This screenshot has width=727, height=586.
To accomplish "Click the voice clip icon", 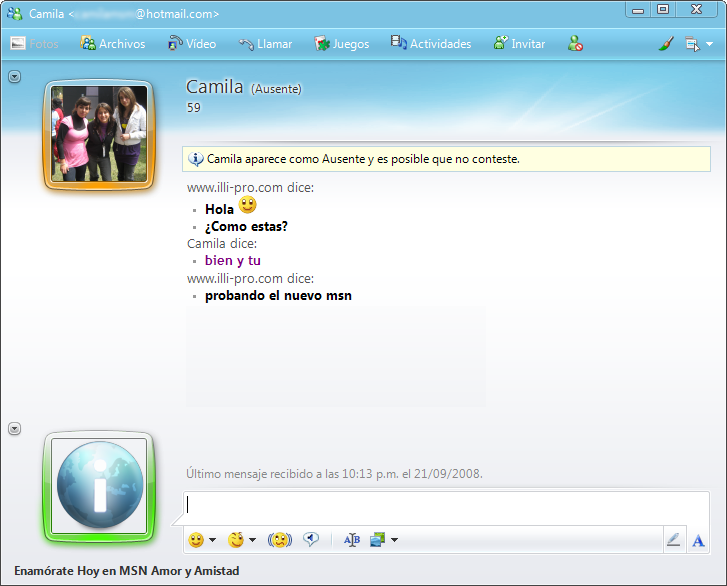I will pos(311,540).
